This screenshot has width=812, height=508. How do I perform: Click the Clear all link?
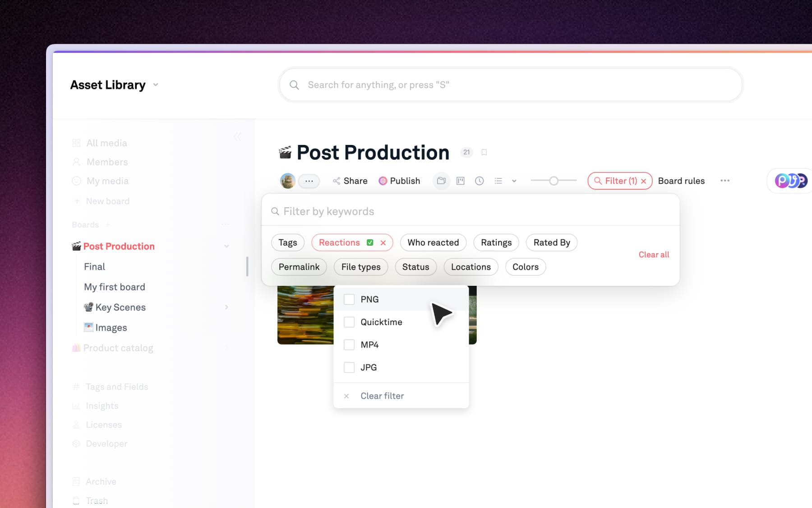(x=653, y=255)
